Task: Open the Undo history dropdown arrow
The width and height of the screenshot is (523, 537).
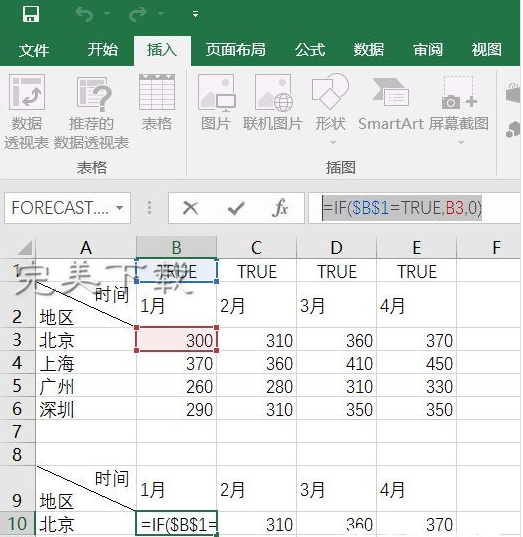Action: pos(107,14)
